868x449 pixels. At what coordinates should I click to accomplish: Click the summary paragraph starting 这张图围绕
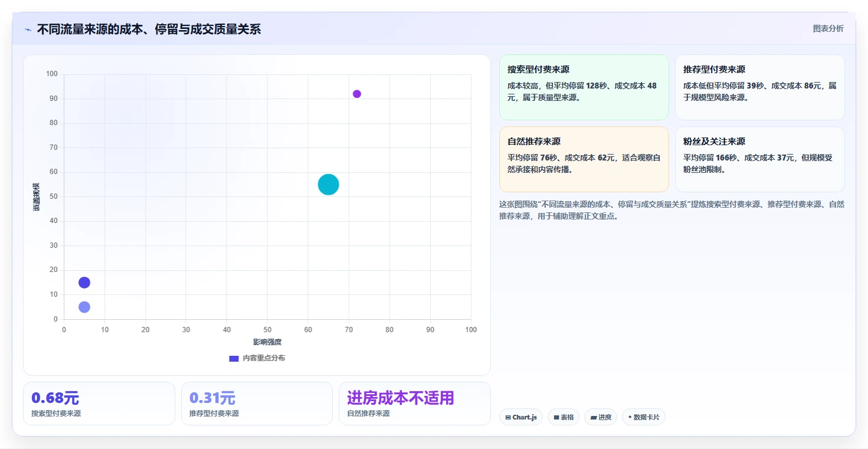[x=672, y=210]
